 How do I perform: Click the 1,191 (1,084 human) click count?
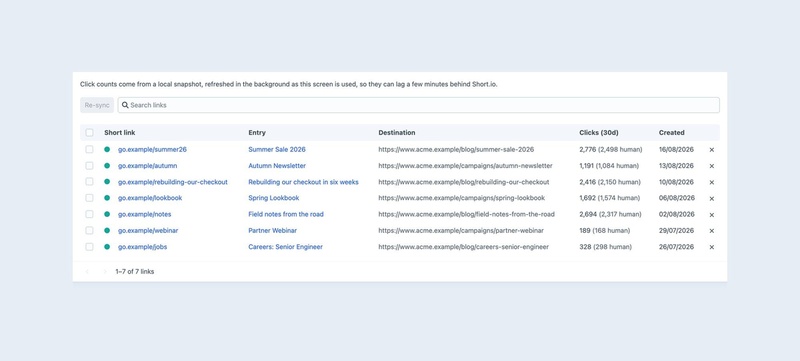point(609,166)
